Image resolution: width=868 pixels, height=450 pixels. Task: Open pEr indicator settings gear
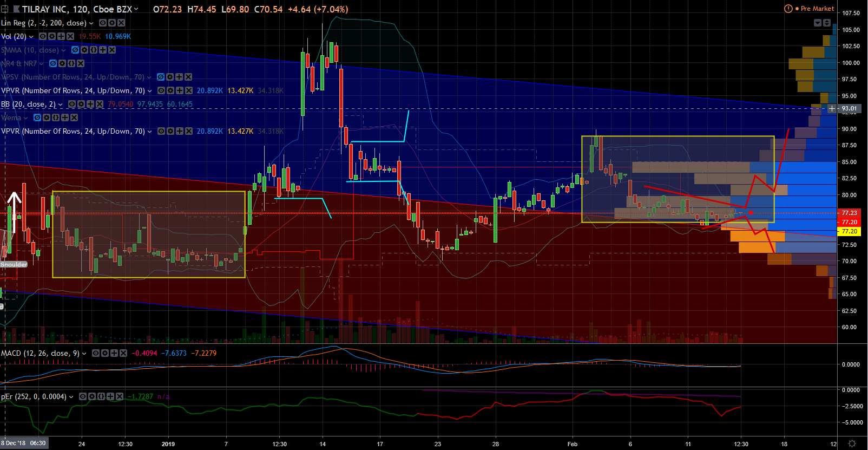pyautogui.click(x=92, y=396)
